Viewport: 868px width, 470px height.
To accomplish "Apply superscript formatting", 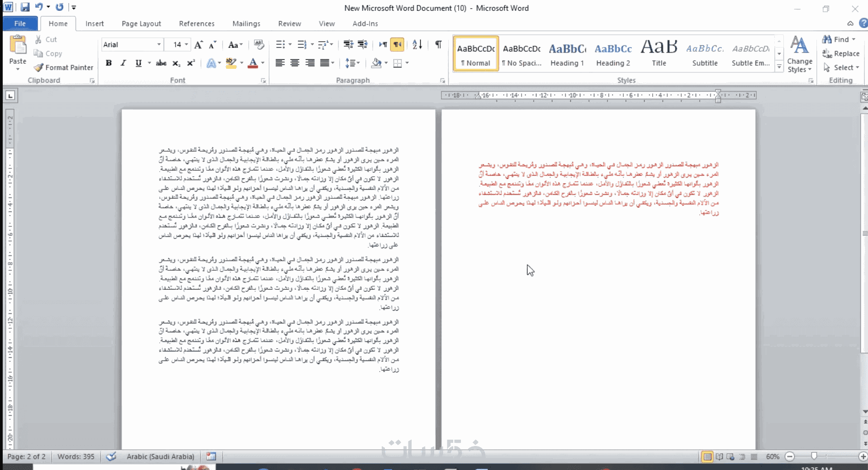I will 191,63.
